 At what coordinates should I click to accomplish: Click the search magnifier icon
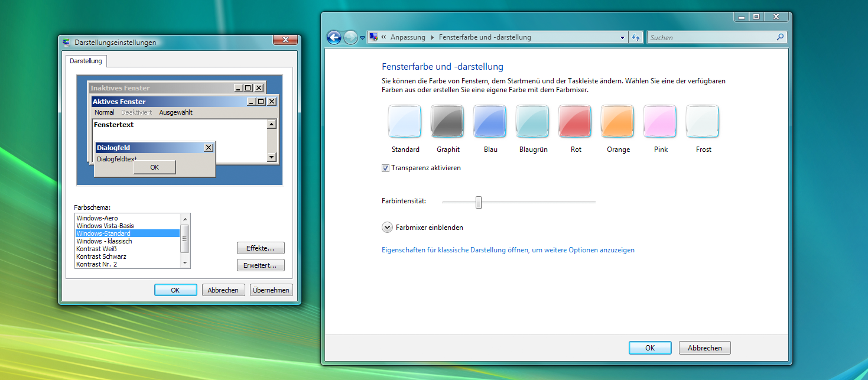pos(780,37)
